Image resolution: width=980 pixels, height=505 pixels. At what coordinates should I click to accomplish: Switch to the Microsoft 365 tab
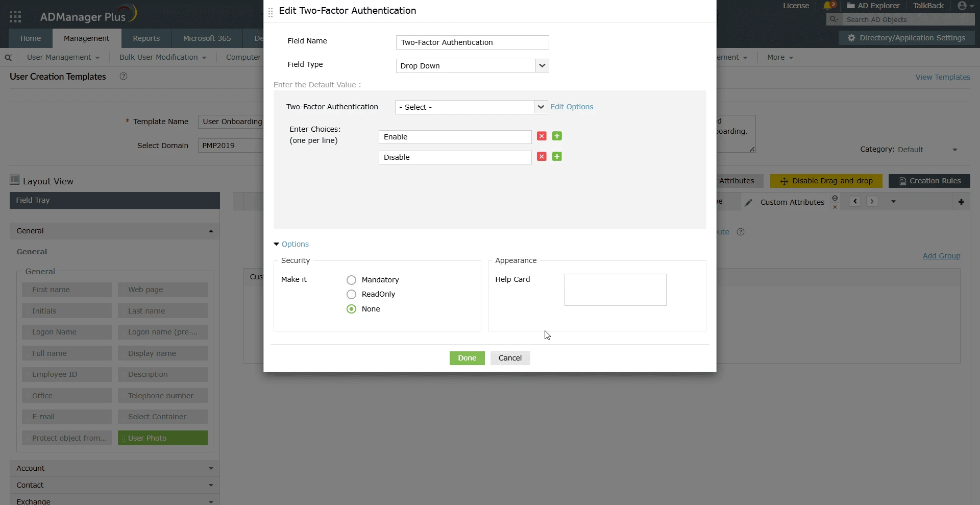click(206, 38)
